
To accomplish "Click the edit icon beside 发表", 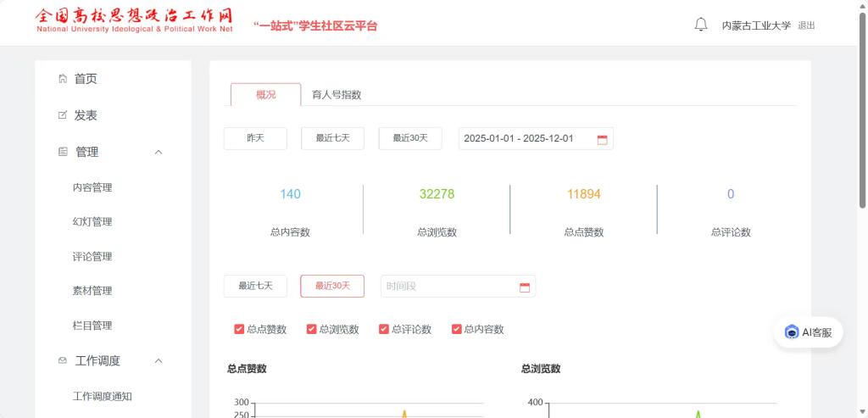I will [x=62, y=115].
